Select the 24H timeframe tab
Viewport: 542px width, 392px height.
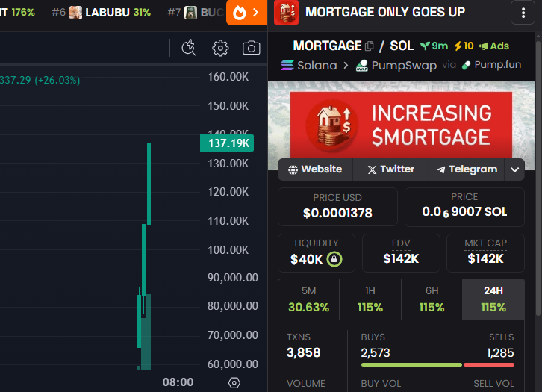pyautogui.click(x=493, y=299)
